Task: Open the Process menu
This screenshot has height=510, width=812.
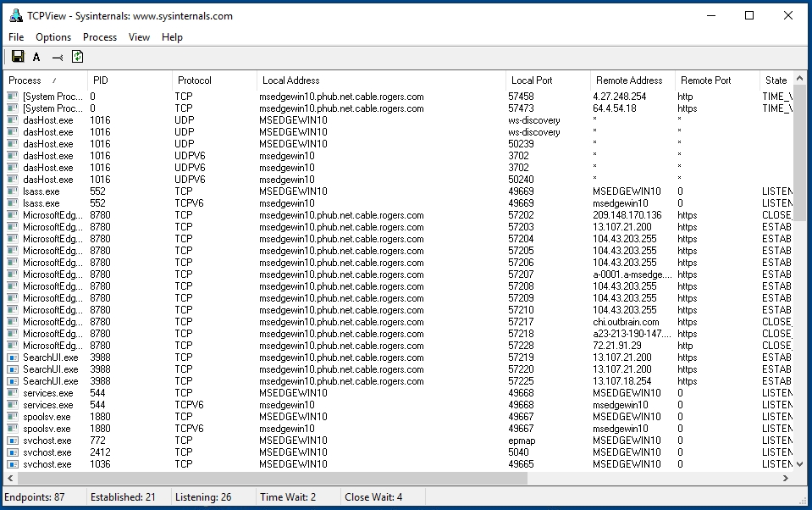Action: [x=100, y=37]
